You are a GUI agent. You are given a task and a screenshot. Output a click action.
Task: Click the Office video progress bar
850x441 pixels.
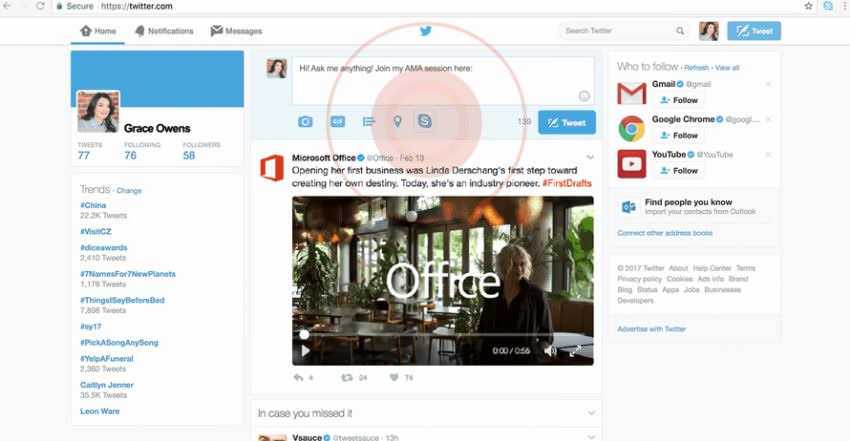pos(400,335)
